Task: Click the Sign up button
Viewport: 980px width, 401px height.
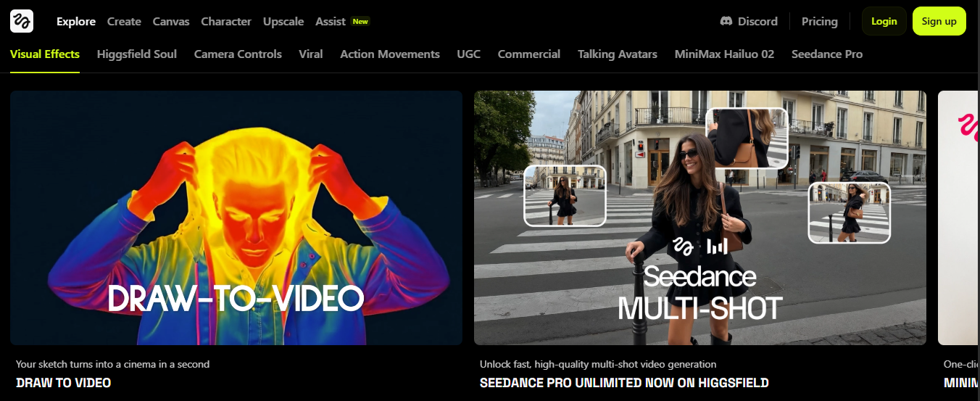Action: 939,21
